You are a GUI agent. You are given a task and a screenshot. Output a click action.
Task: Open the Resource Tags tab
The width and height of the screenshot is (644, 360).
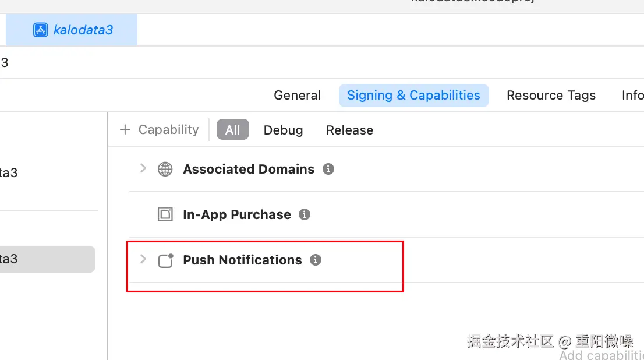(x=551, y=96)
